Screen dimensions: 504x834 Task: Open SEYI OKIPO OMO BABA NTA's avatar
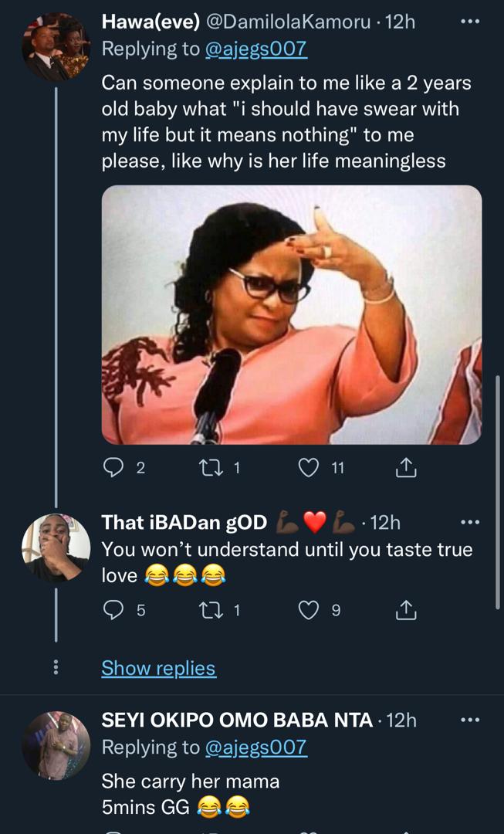pos(56,745)
